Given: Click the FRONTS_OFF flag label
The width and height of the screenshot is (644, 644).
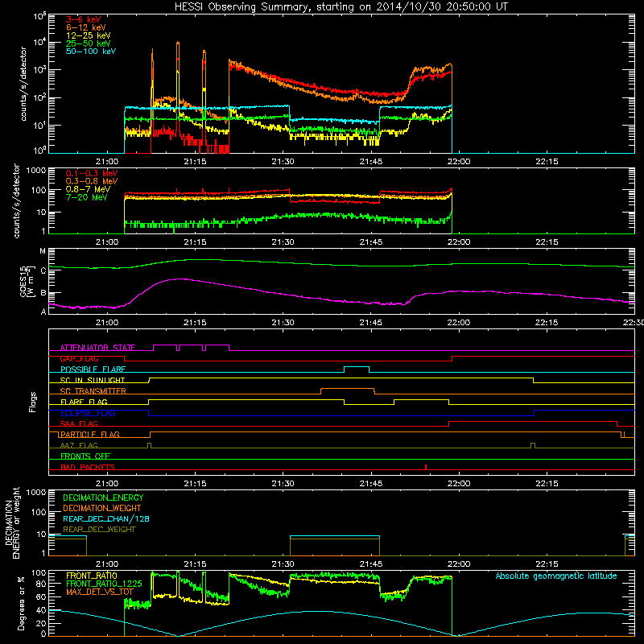Looking at the screenshot, I should point(85,456).
